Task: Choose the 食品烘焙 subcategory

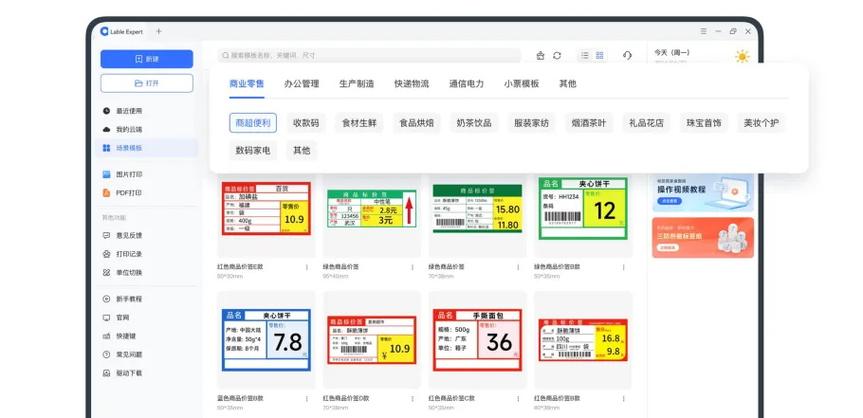Action: [x=417, y=123]
